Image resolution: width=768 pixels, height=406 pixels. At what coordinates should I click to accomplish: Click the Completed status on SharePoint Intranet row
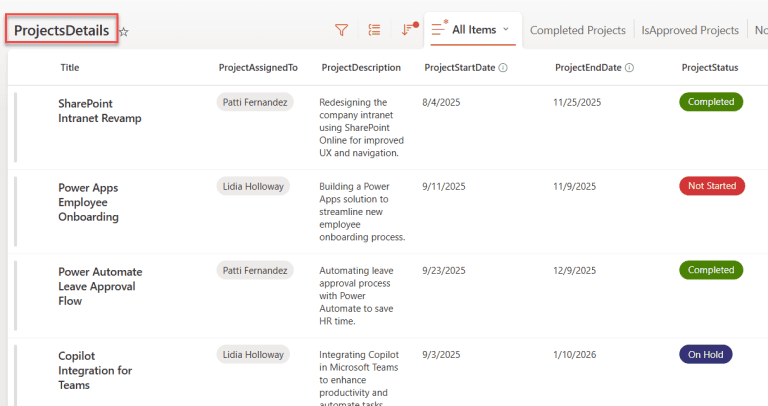[x=711, y=102]
